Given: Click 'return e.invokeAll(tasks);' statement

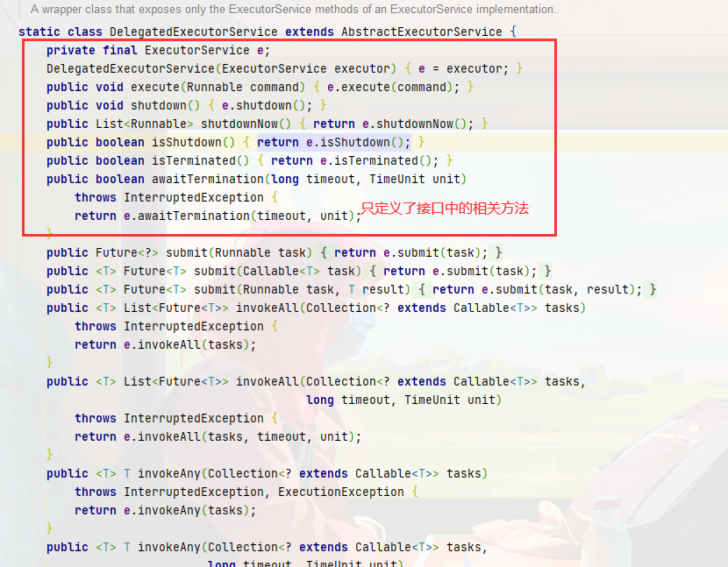Looking at the screenshot, I should tap(165, 344).
